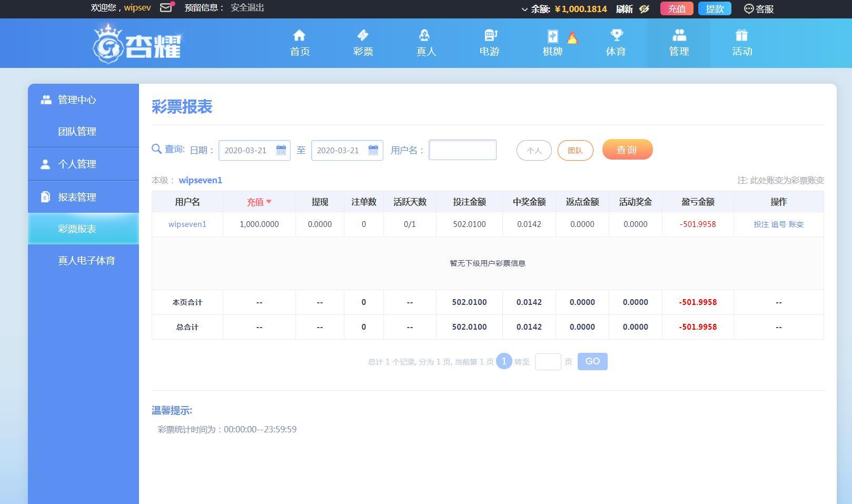Open 团队管理 in the sidebar
This screenshot has height=504, width=852.
point(77,132)
